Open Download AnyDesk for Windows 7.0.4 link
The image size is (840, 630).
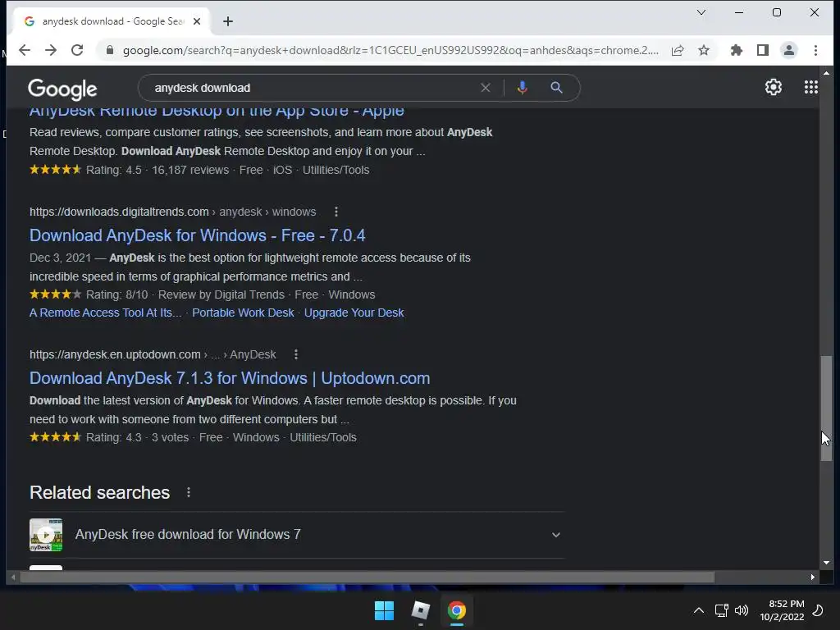[197, 235]
